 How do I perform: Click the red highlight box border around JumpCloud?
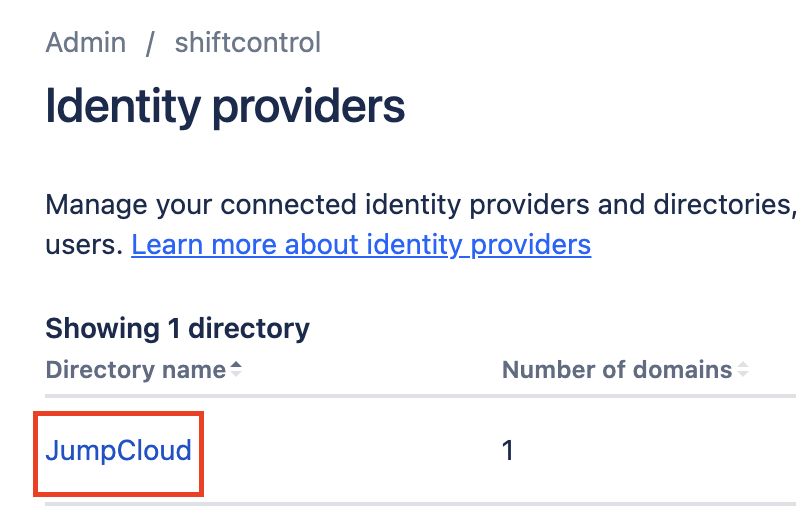click(x=118, y=413)
